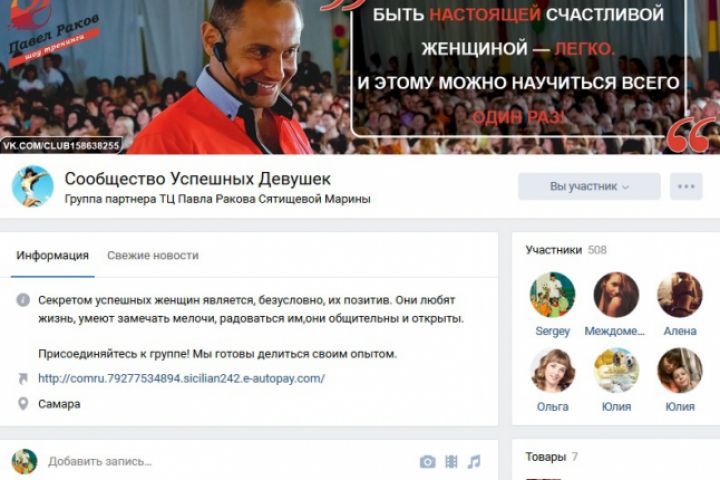
Task: Click the community avatar next to the title
Action: (32, 186)
